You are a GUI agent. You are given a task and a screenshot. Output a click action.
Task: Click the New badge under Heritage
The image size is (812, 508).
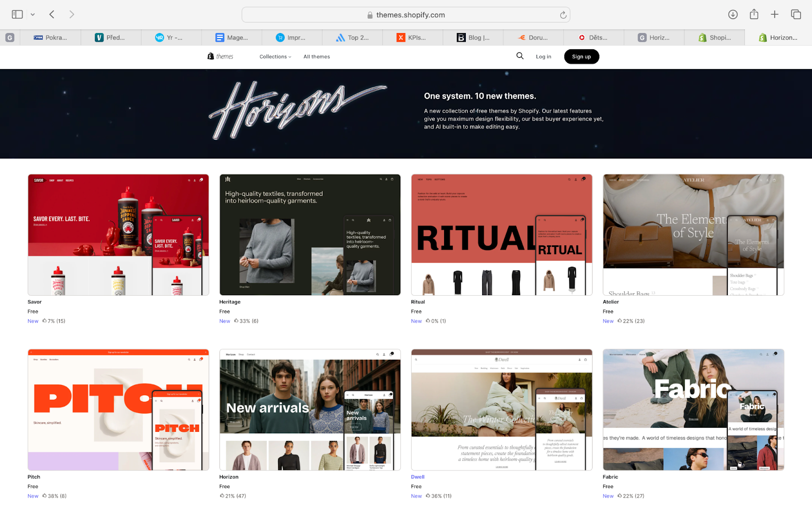point(225,321)
